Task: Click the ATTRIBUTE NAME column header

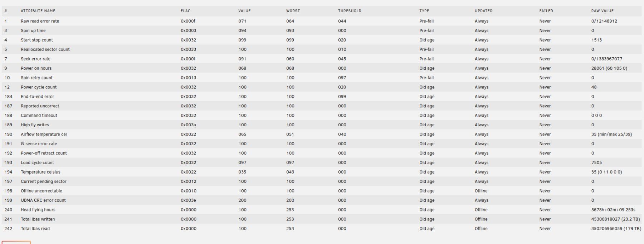Action: click(x=38, y=11)
